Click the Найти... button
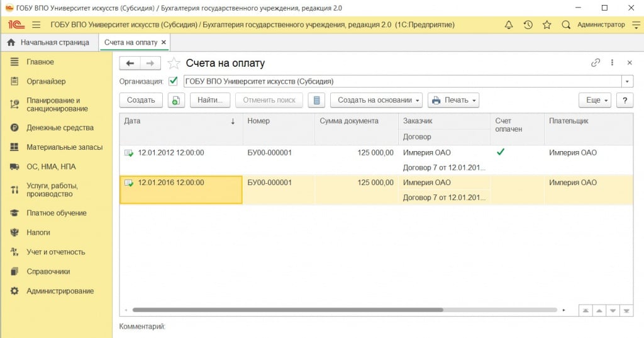 (209, 100)
